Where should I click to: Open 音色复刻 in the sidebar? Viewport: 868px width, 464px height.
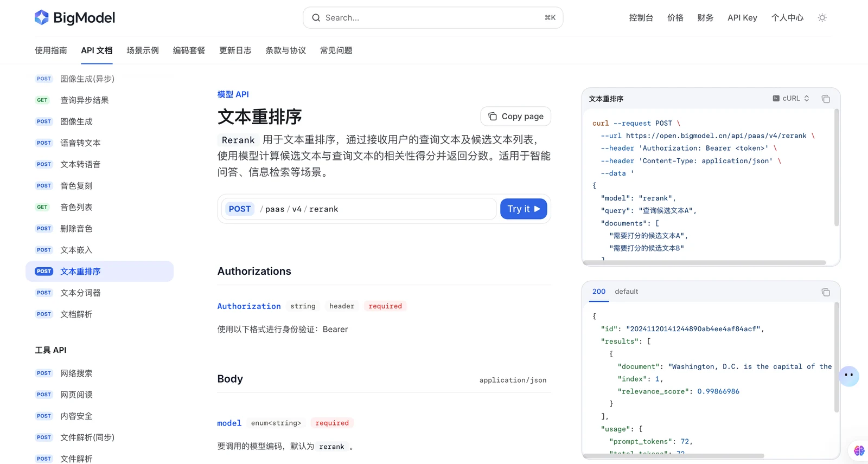(x=99, y=186)
